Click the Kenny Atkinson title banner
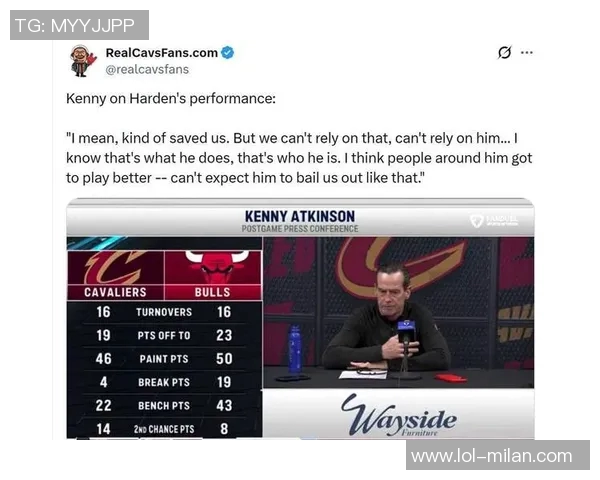This screenshot has height=480, width=600. coord(300,220)
